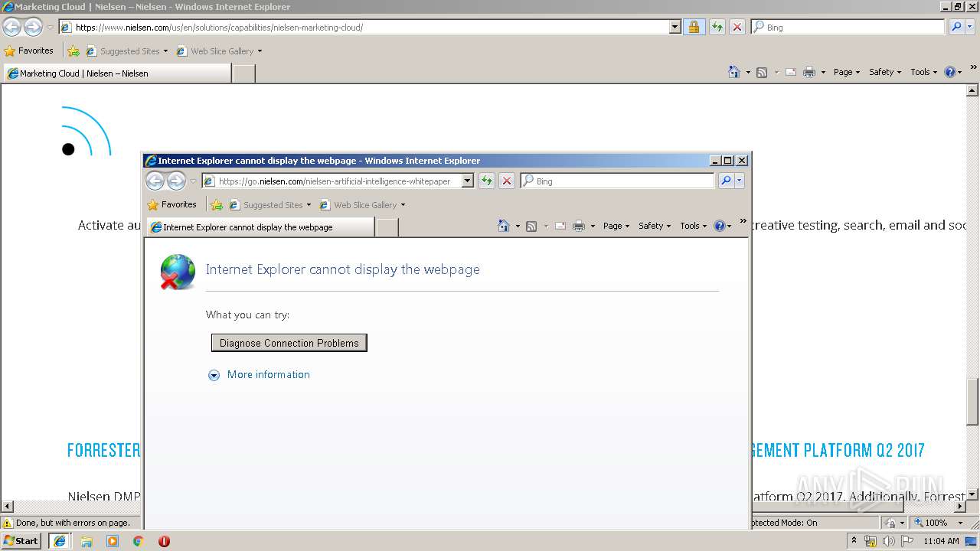
Task: Click 'Done, but with errors on page' status
Action: click(73, 523)
